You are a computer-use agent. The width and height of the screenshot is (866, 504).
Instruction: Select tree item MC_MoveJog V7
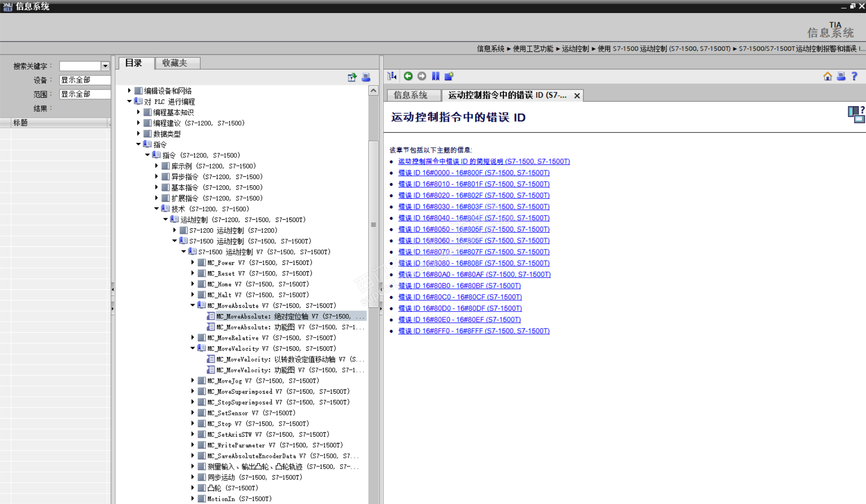[x=263, y=381]
